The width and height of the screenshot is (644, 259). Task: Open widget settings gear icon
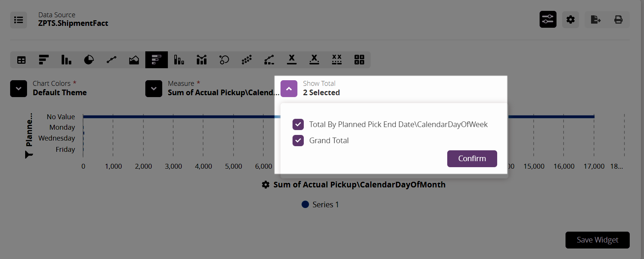pyautogui.click(x=570, y=19)
